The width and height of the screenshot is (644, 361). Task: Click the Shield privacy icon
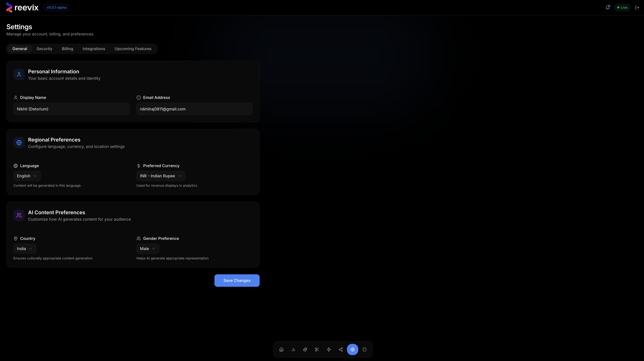(364, 349)
